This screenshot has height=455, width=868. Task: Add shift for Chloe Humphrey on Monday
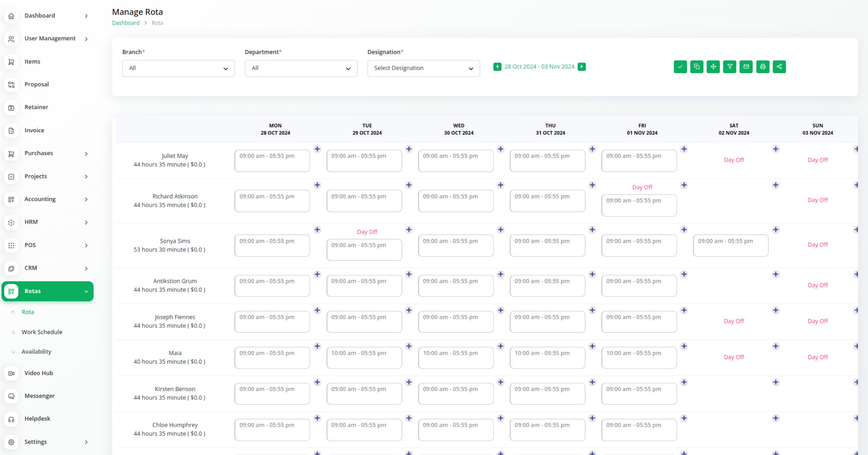[x=317, y=418]
